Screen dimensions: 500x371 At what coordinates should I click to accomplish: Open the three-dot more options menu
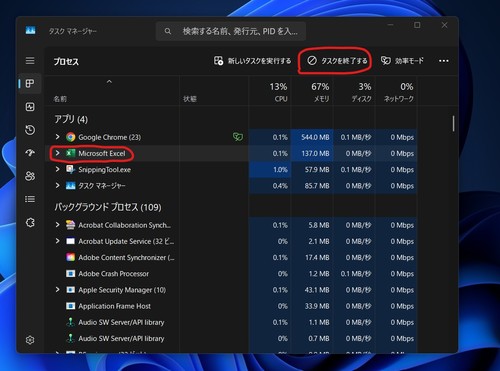[x=444, y=61]
